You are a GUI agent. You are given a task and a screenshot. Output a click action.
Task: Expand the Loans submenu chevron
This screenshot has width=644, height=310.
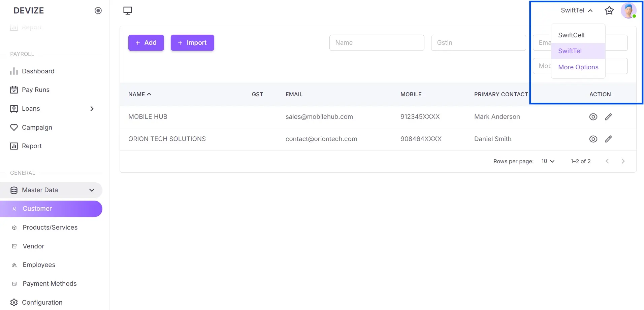(x=92, y=109)
